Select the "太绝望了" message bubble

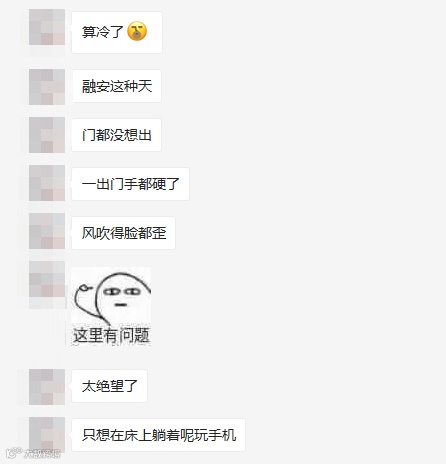tap(109, 386)
